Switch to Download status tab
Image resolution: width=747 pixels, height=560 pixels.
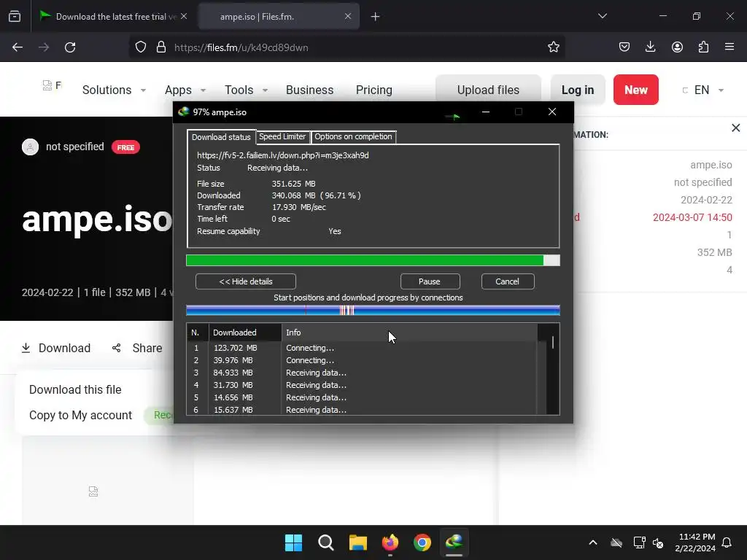click(221, 137)
